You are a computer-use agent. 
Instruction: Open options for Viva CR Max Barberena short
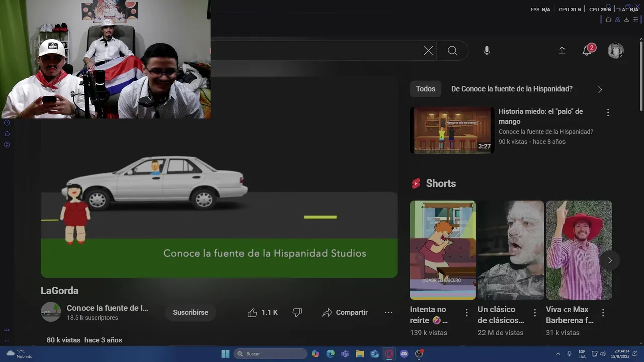point(603,313)
